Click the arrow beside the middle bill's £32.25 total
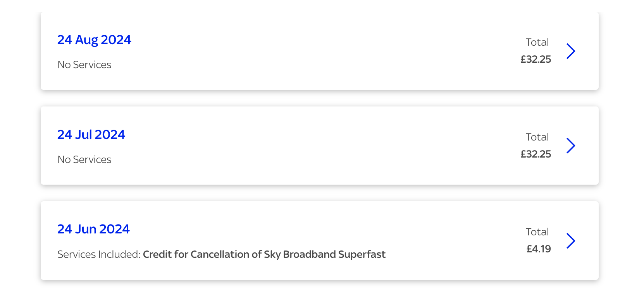 click(571, 146)
